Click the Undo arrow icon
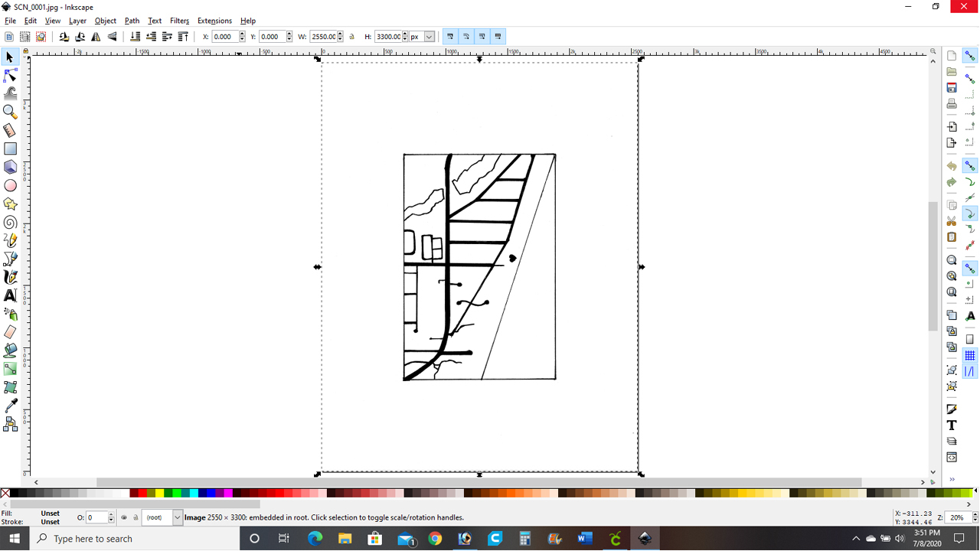 [952, 166]
